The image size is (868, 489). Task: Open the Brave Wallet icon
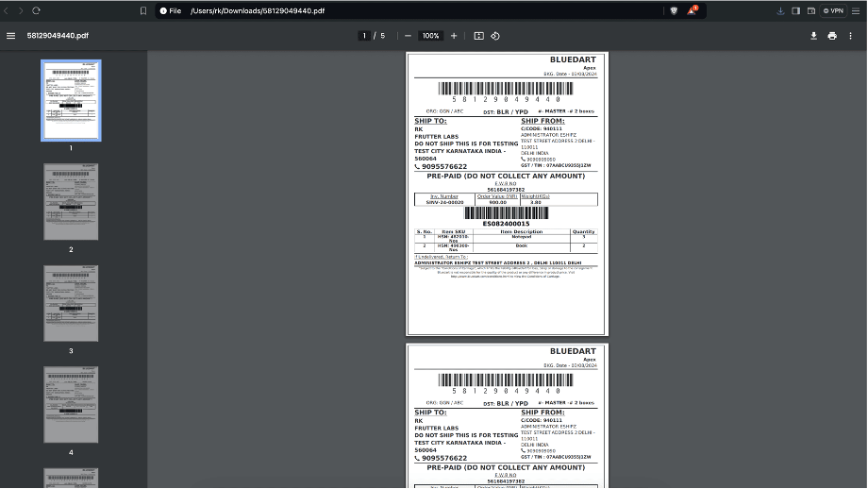coord(811,10)
